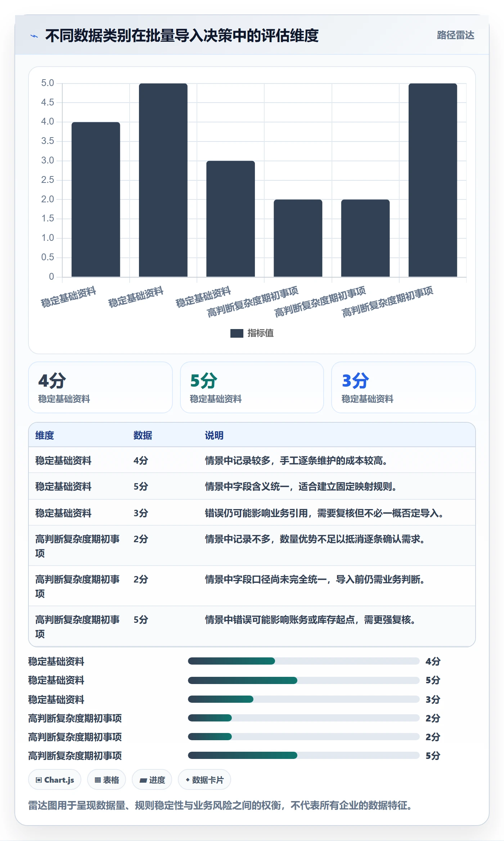Select the 进度 chip
This screenshot has height=841, width=504.
pos(152,780)
